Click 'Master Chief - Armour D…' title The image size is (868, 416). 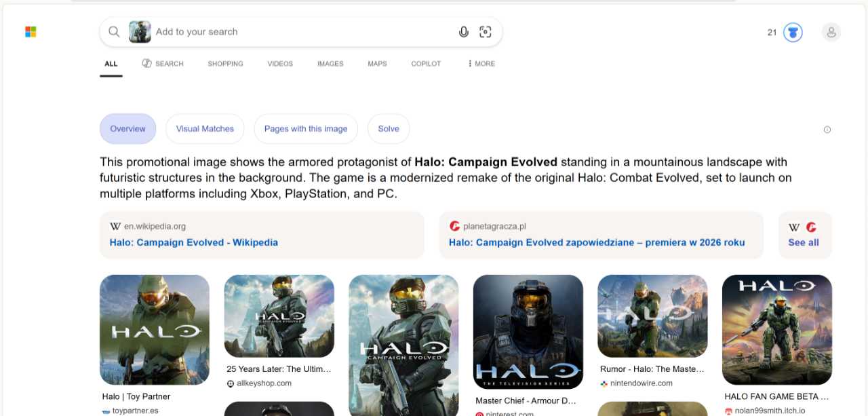tap(526, 400)
